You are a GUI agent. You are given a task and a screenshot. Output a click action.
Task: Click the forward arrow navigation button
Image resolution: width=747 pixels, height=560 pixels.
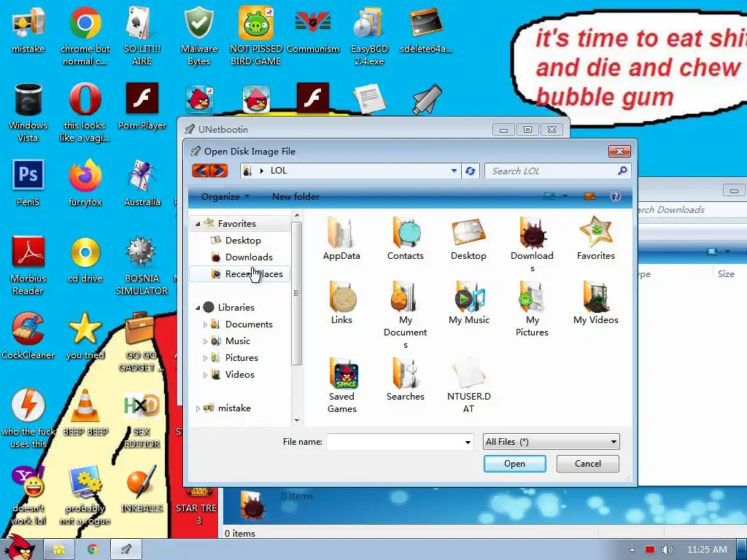coord(219,171)
